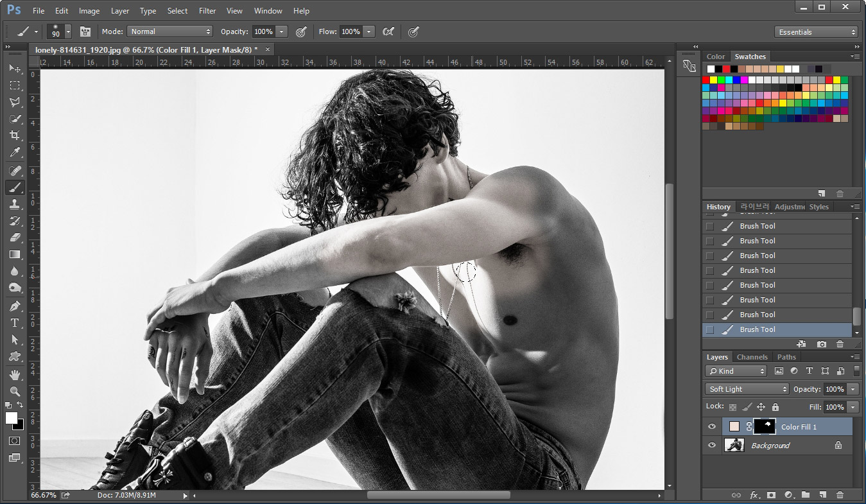
Task: Click the 66.67% zoom level field
Action: [x=44, y=495]
